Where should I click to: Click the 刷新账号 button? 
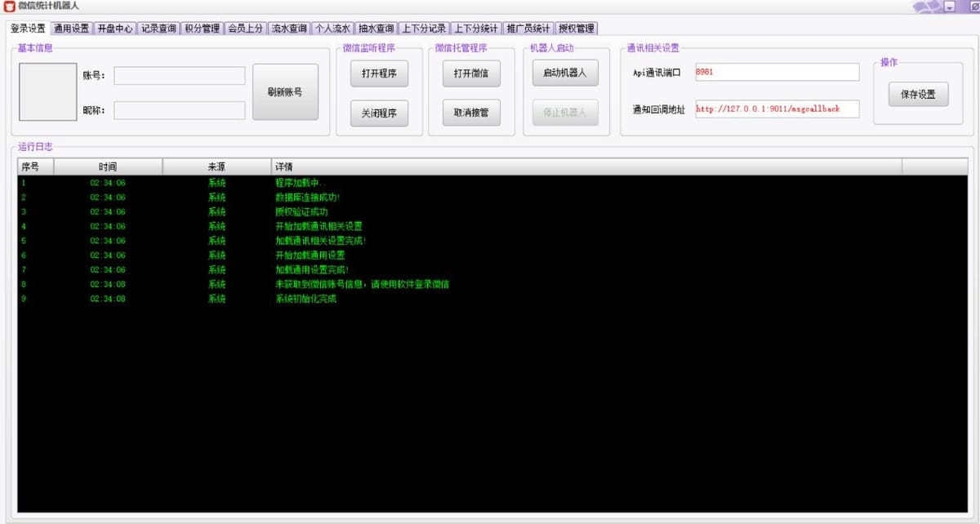(x=285, y=92)
